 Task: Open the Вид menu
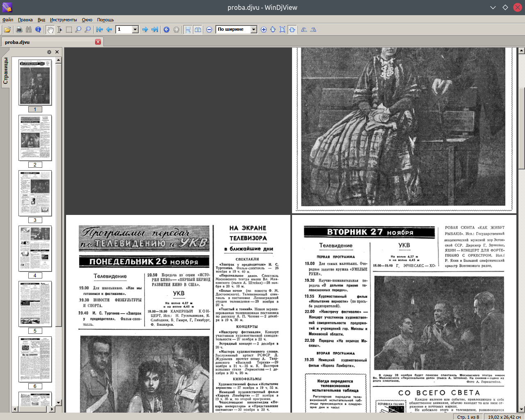[x=41, y=20]
